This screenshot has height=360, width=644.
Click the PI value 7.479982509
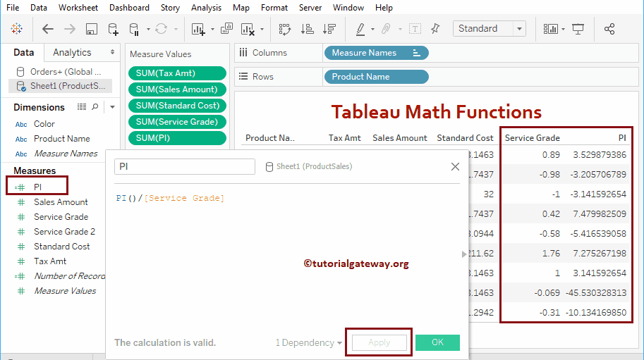click(x=600, y=214)
